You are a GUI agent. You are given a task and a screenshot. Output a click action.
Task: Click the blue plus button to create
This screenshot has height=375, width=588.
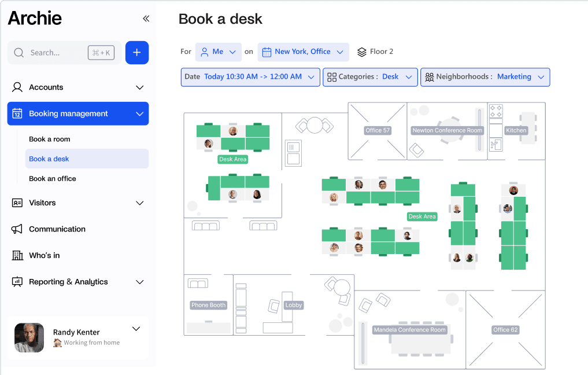137,52
